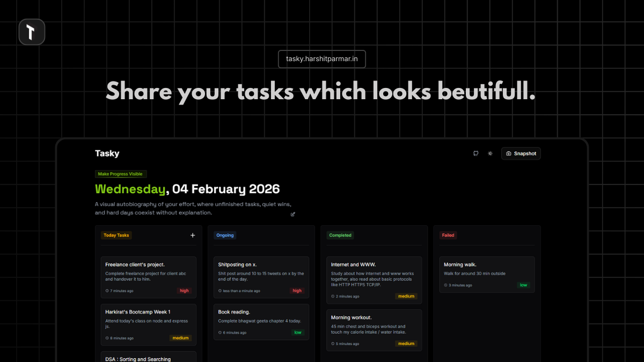
Task: Select the Today Tasks column label
Action: pyautogui.click(x=116, y=235)
